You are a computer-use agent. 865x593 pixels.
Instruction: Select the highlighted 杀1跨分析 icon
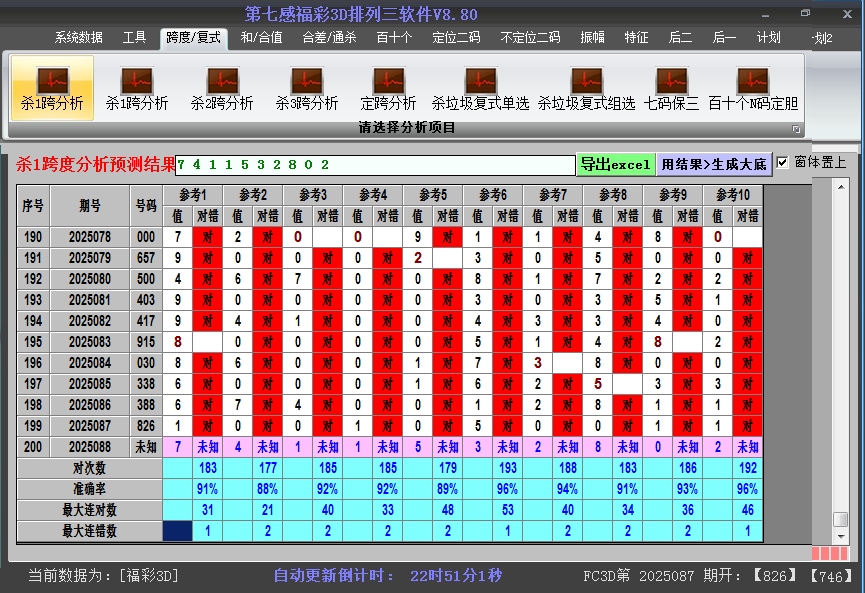click(52, 88)
